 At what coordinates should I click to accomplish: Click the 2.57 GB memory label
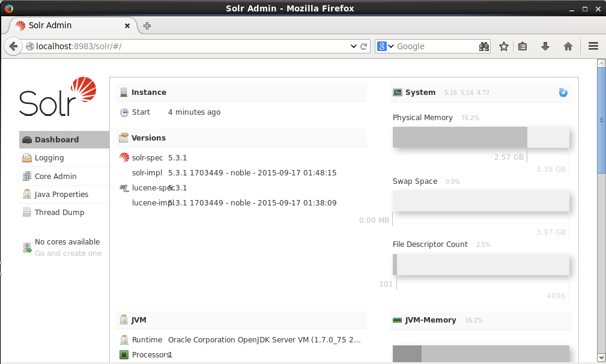509,157
